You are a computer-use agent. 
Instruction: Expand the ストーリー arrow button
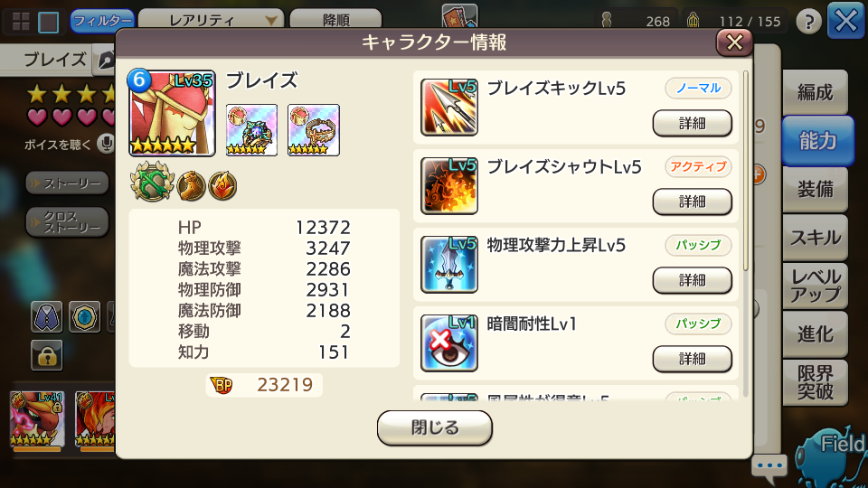(67, 183)
